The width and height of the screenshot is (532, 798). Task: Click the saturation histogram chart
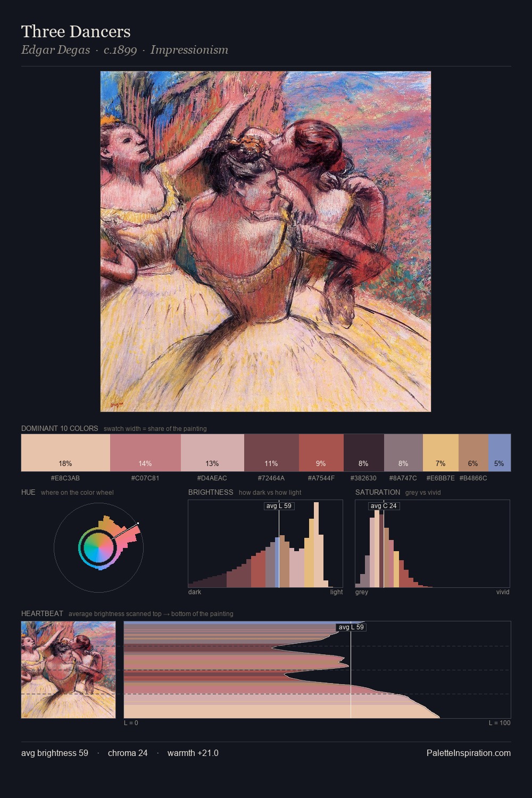click(433, 544)
